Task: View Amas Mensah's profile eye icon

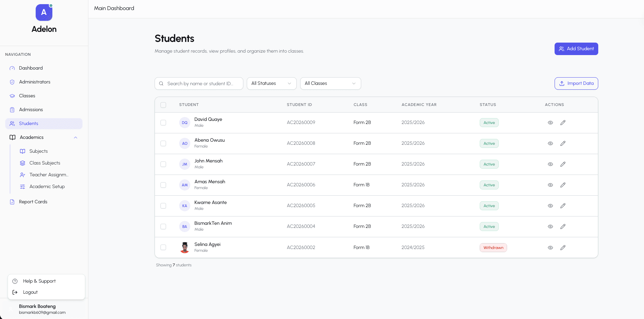Action: 550,185
